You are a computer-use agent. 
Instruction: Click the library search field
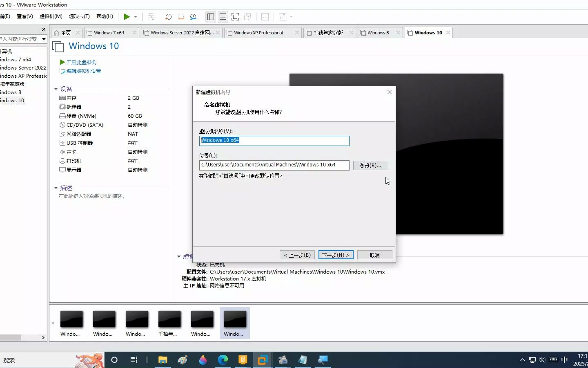[20, 39]
